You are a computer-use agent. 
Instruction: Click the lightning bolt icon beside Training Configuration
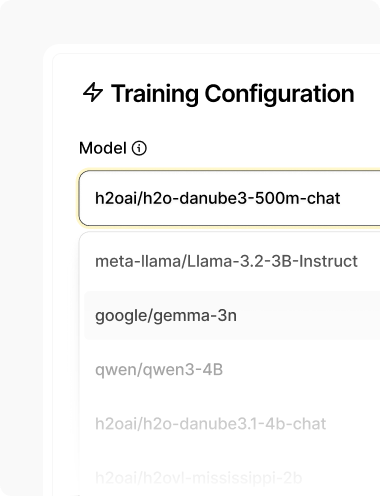tap(93, 92)
